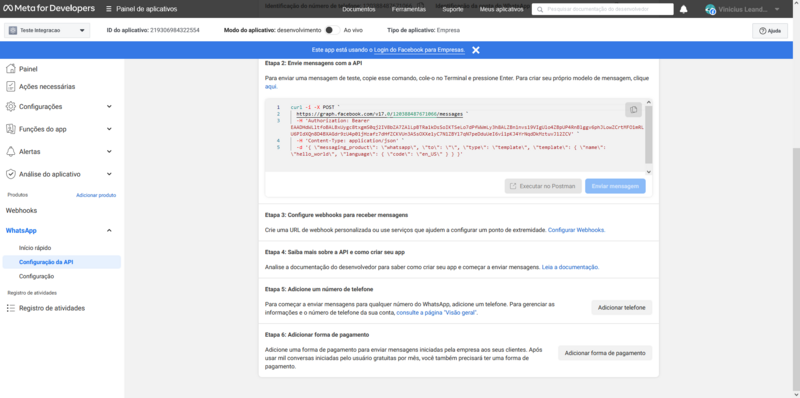The image size is (800, 398).
Task: Click Executar no Postman button
Action: pyautogui.click(x=543, y=186)
